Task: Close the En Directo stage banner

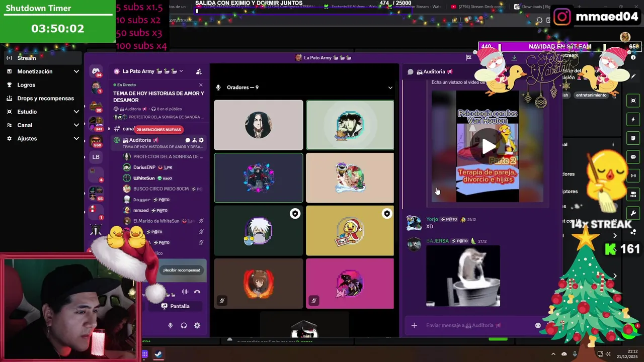Action: tap(201, 85)
